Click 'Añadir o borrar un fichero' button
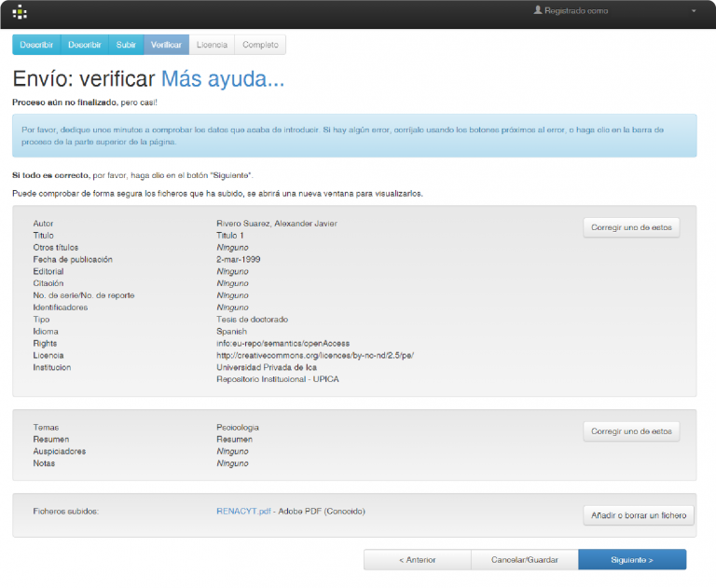This screenshot has height=588, width=716. click(x=639, y=515)
